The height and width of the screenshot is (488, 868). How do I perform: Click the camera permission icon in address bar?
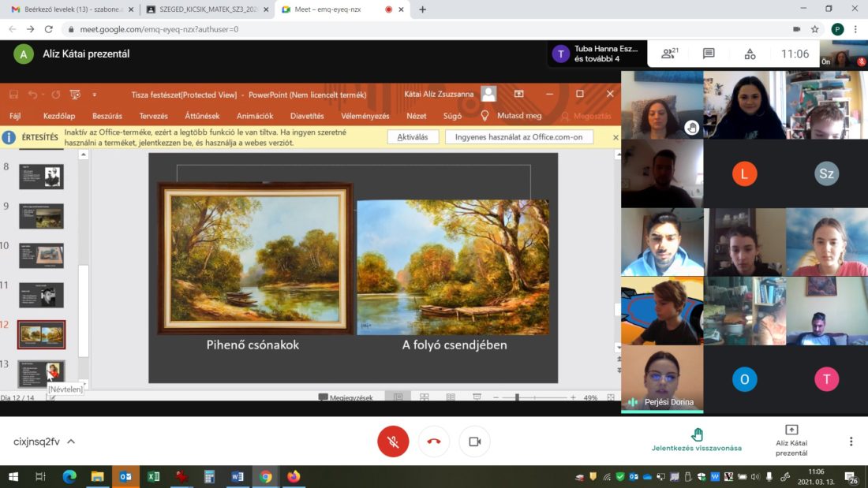point(797,29)
